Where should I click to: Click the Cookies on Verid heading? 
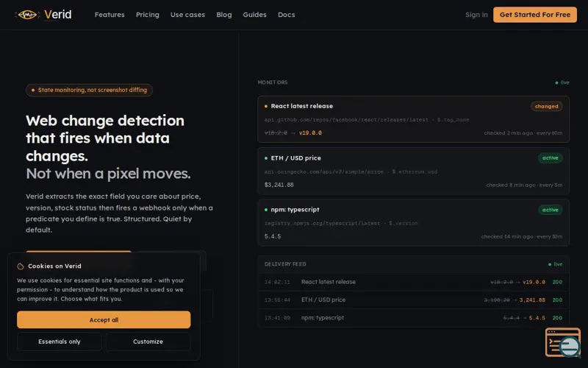click(x=54, y=266)
